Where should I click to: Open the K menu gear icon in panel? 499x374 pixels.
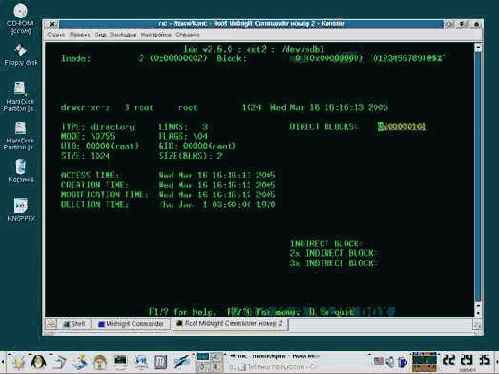coord(18,361)
